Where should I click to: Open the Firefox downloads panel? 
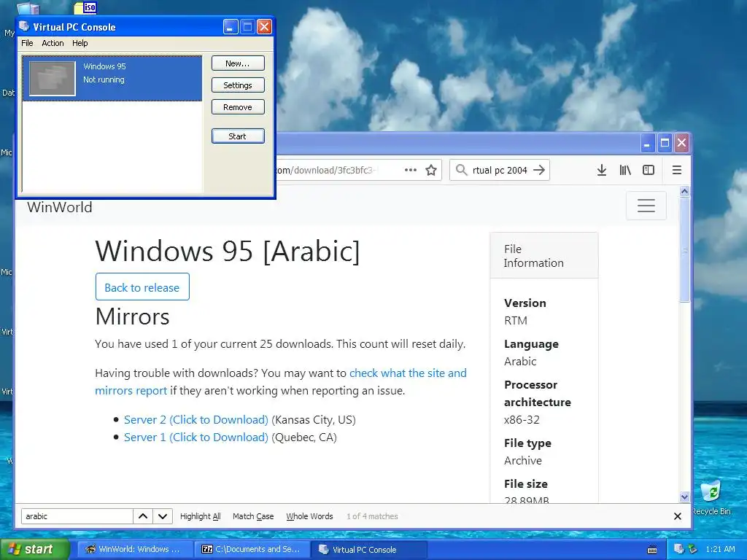(x=602, y=170)
